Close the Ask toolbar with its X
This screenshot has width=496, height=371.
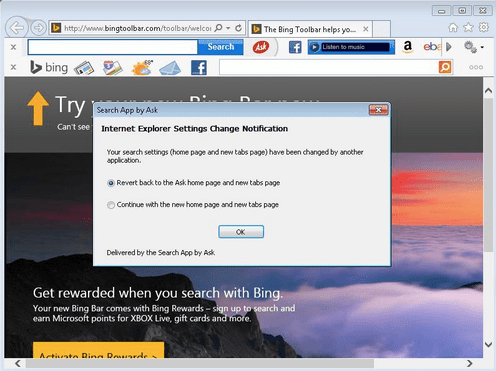point(13,47)
